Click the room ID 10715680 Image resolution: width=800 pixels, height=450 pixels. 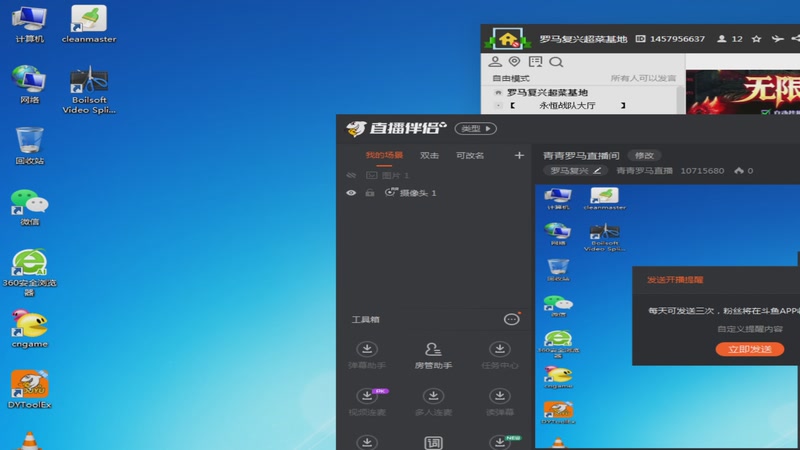(x=702, y=170)
